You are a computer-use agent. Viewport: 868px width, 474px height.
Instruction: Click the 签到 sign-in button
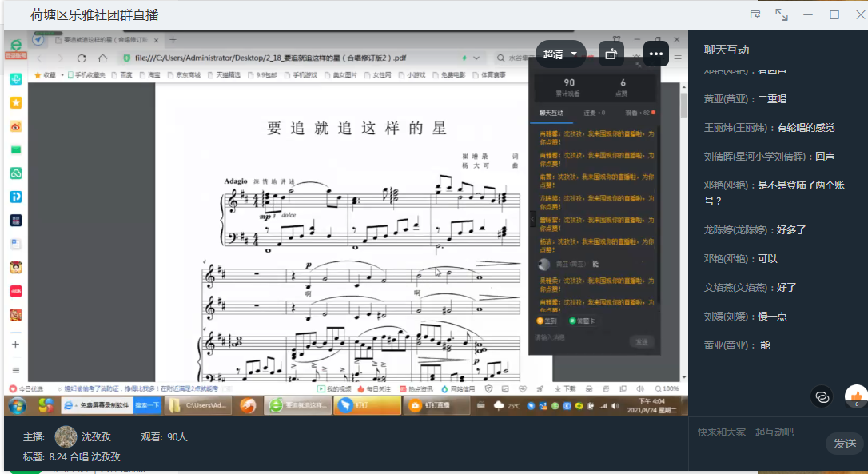click(547, 321)
